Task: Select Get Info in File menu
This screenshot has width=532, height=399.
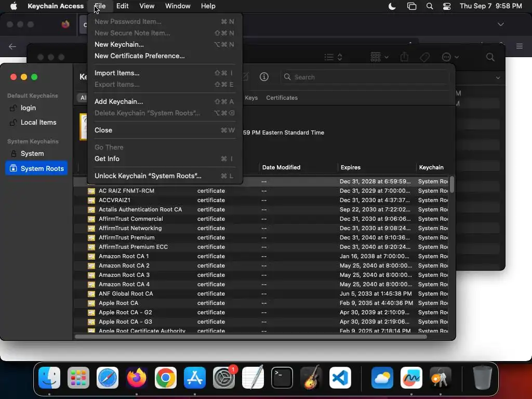Action: (164, 158)
